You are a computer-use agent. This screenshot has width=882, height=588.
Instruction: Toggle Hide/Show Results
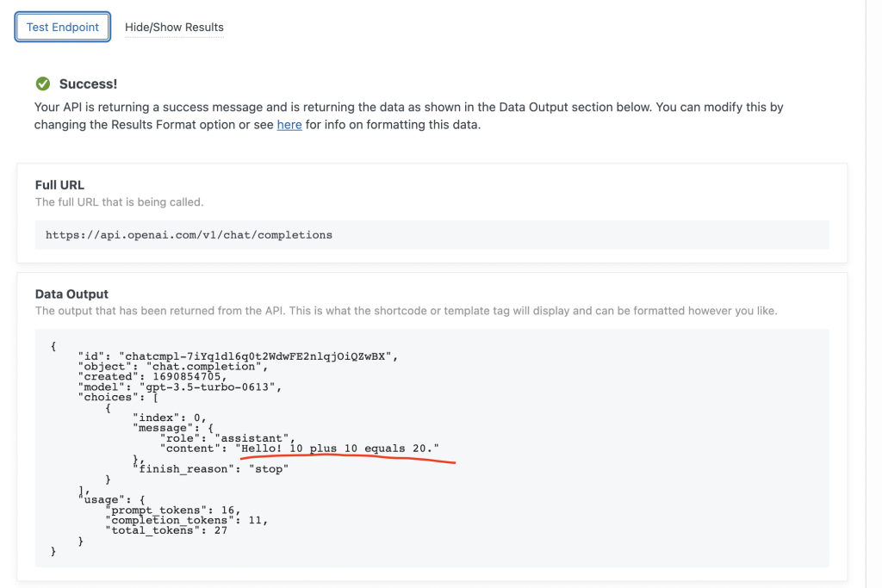click(x=174, y=28)
